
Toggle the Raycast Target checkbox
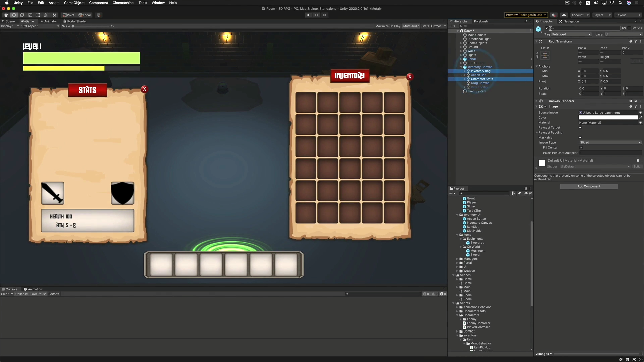(580, 128)
